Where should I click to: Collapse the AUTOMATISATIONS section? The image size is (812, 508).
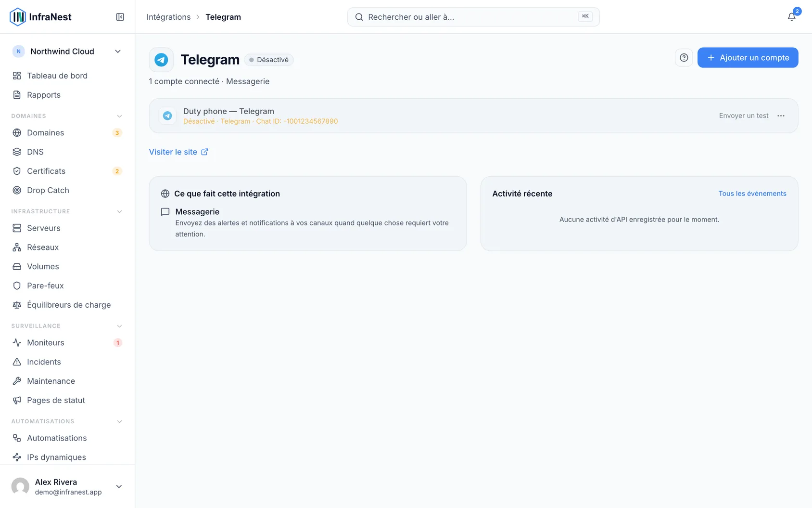pyautogui.click(x=119, y=421)
